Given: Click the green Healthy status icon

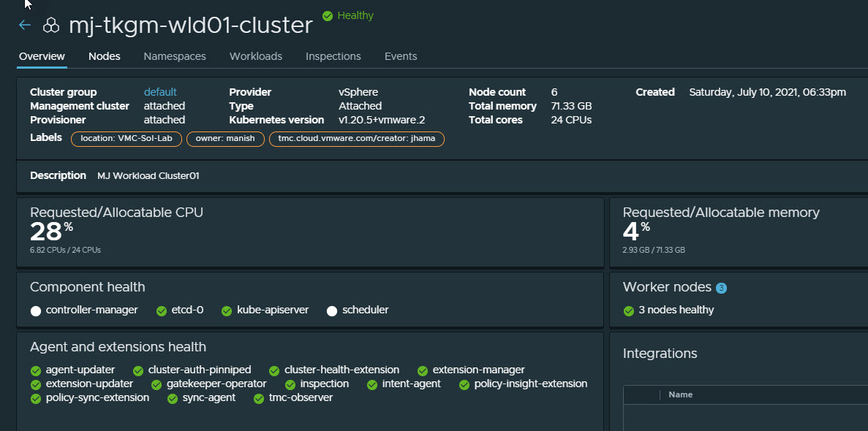Looking at the screenshot, I should [328, 15].
